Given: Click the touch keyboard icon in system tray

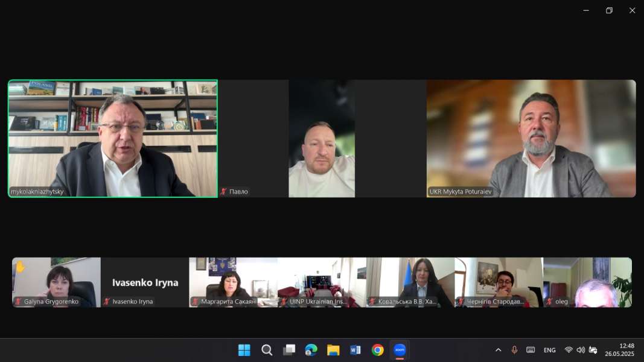Looking at the screenshot, I should (531, 350).
